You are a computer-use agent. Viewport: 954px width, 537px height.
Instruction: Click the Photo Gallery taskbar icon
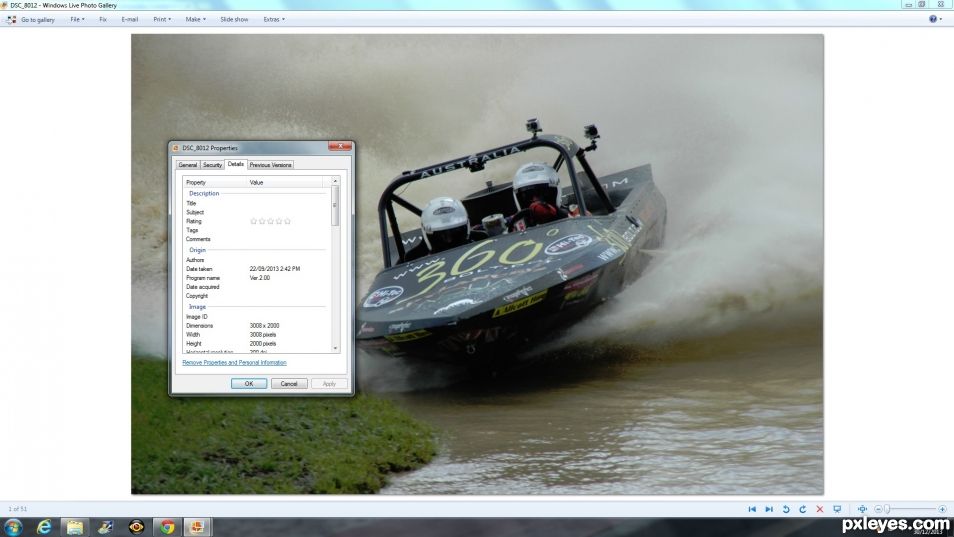(198, 527)
